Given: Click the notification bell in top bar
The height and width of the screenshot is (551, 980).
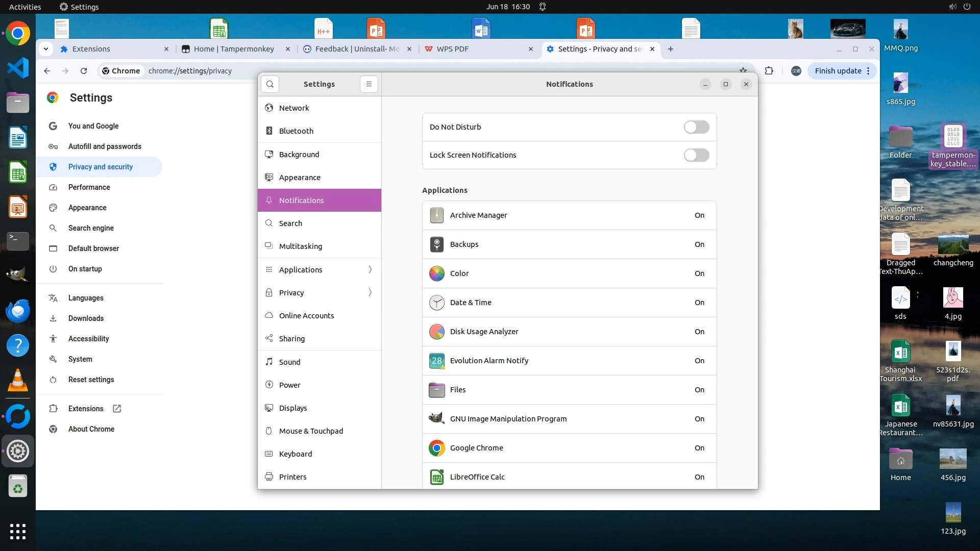Looking at the screenshot, I should click(x=543, y=7).
